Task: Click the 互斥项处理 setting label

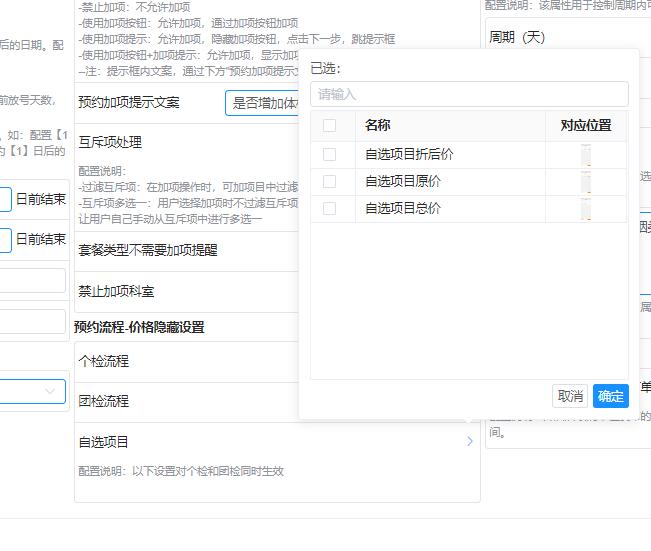Action: tap(110, 142)
